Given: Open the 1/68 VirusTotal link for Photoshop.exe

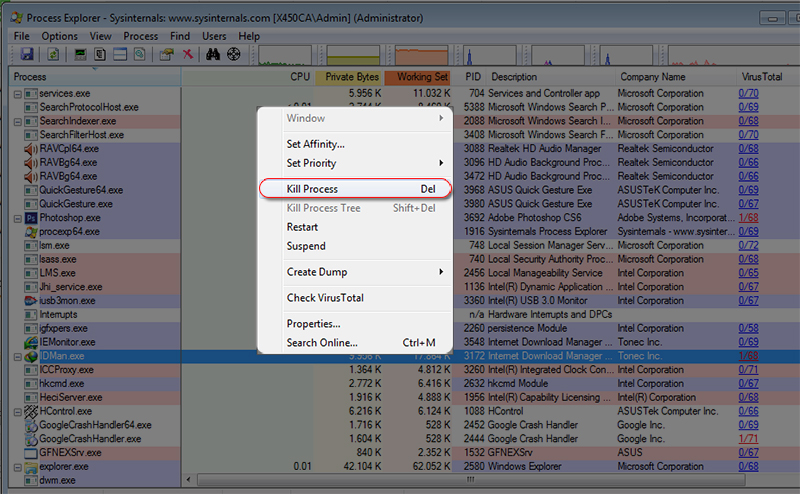Looking at the screenshot, I should (x=748, y=218).
